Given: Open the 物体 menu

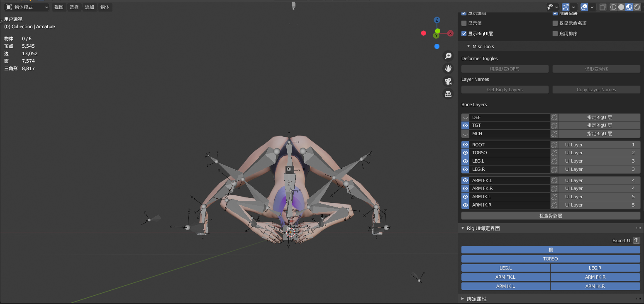Looking at the screenshot, I should (105, 7).
